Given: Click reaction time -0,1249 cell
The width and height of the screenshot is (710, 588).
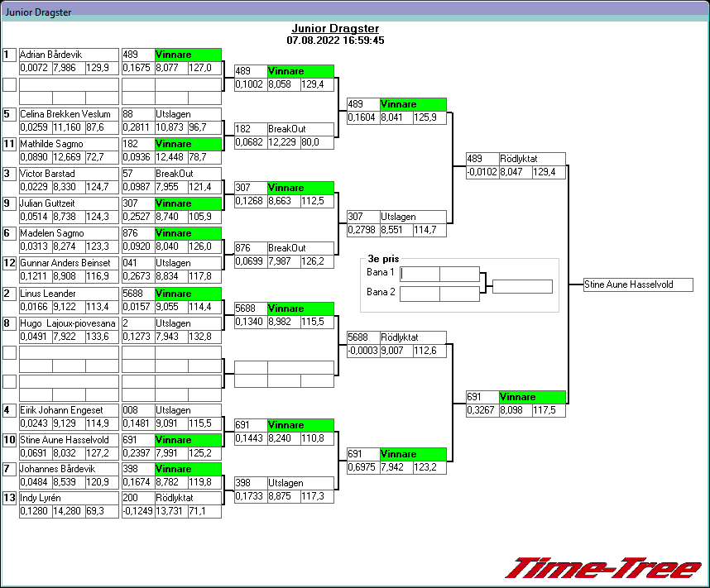Looking at the screenshot, I should coord(138,511).
